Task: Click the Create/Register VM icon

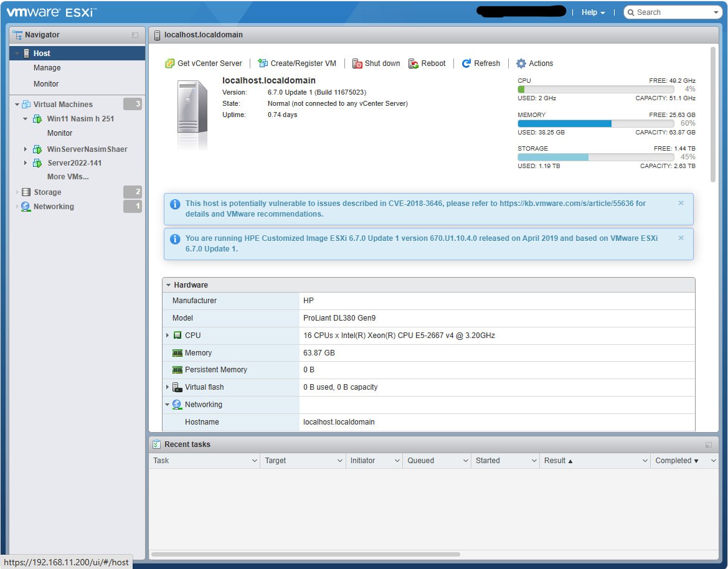Action: coord(263,63)
